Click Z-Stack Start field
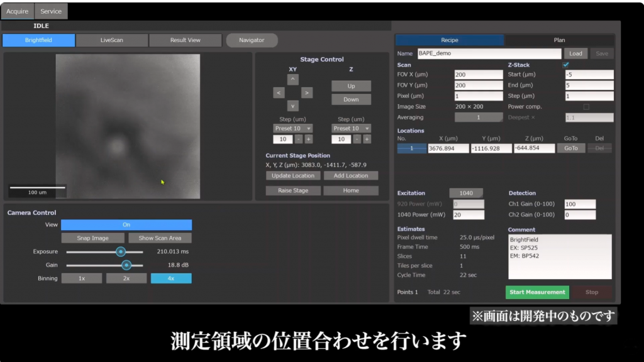644x362 pixels. tap(589, 75)
